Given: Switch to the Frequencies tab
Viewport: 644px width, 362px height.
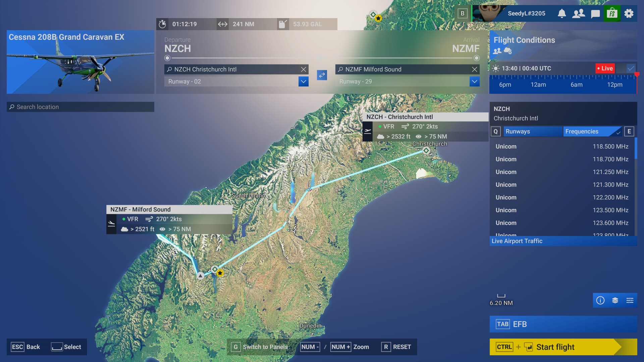Looking at the screenshot, I should pyautogui.click(x=592, y=131).
